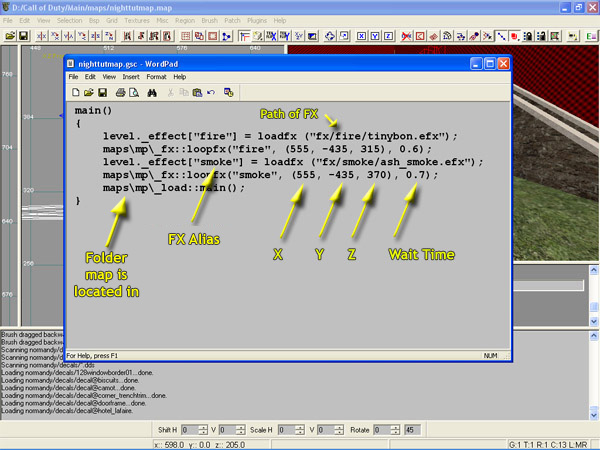Viewport: 600px width, 450px height.
Task: Click the Shift H spinner arrows
Action: (204, 430)
